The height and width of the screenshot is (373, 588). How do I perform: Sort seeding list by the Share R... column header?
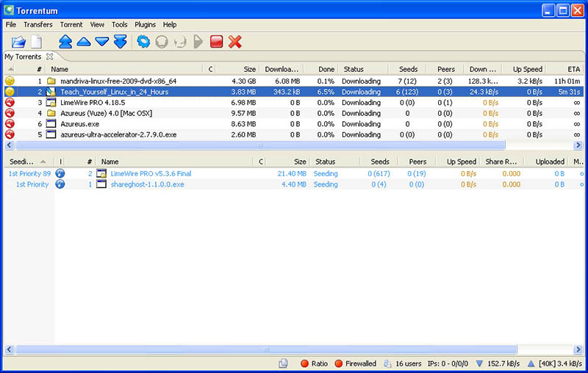(501, 162)
